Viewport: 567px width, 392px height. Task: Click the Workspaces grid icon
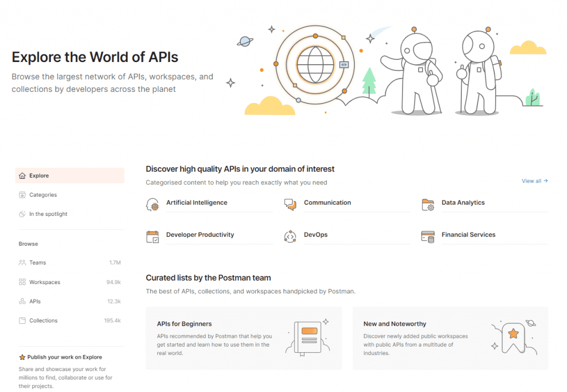pyautogui.click(x=22, y=282)
